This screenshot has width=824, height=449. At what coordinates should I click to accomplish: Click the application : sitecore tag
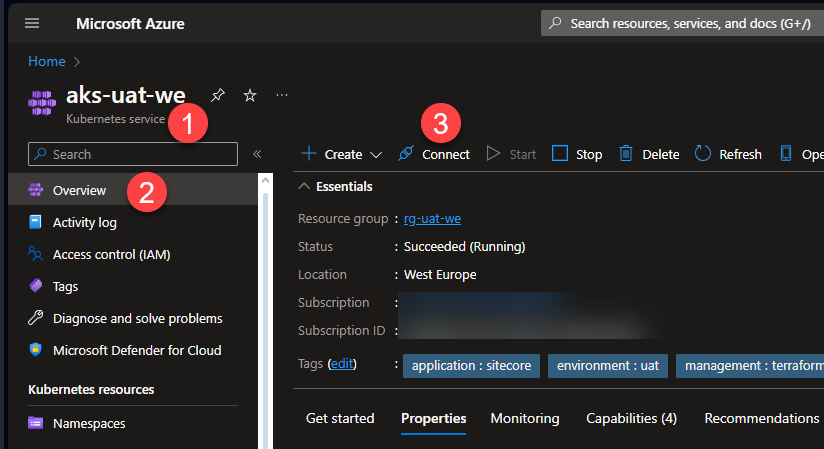471,365
